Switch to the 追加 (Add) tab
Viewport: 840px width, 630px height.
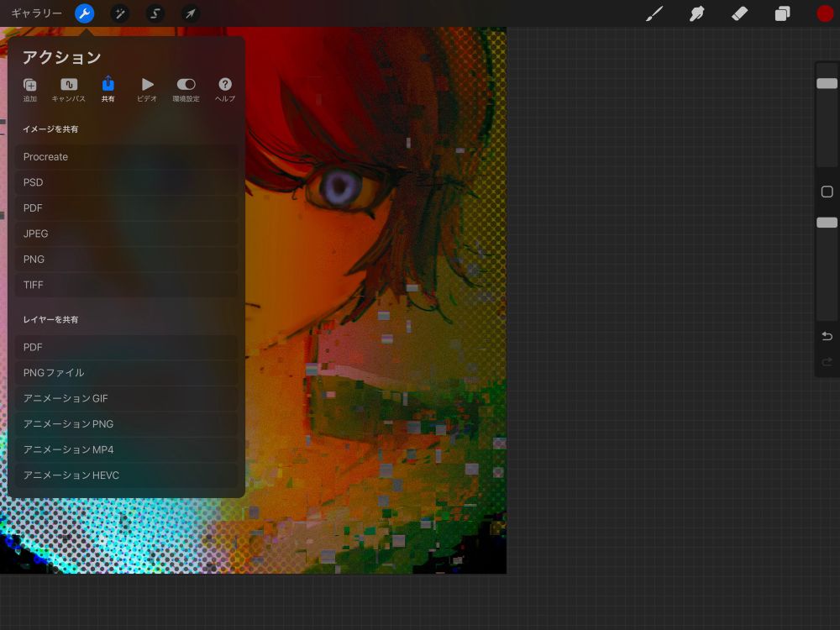pos(30,90)
